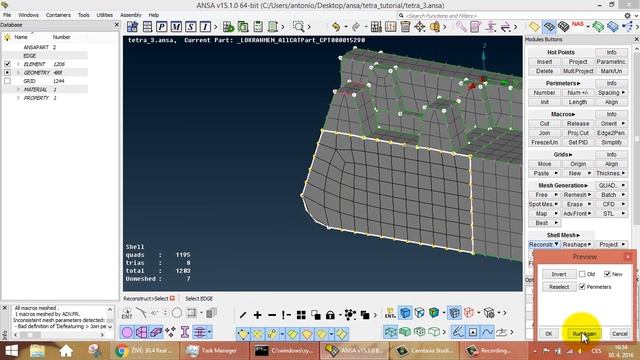640x360 pixels.
Task: Open the Windows menu
Action: click(28, 15)
